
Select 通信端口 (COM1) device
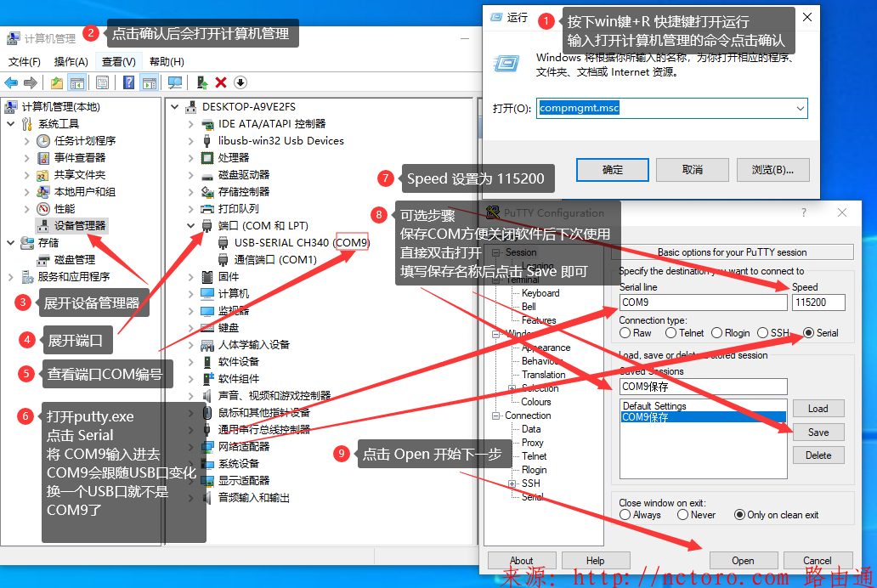[x=275, y=260]
